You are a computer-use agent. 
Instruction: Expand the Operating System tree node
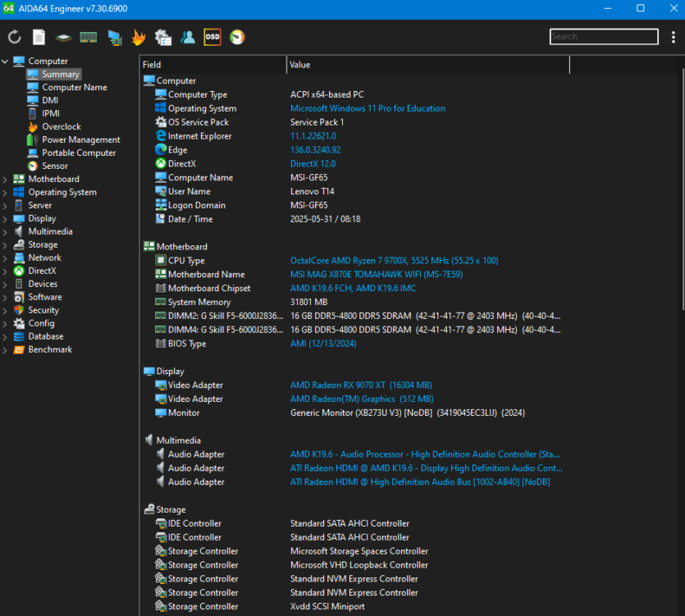pos(5,193)
